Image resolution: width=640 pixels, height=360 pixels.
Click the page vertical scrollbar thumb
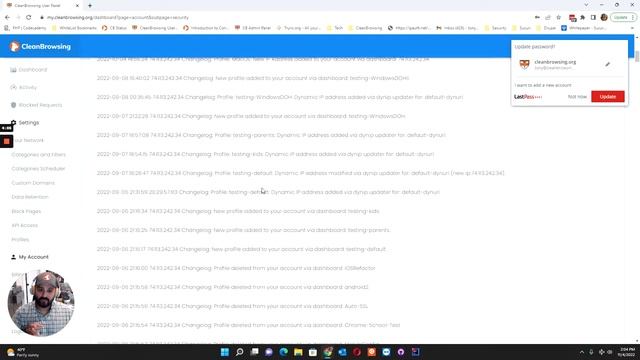[x=636, y=56]
